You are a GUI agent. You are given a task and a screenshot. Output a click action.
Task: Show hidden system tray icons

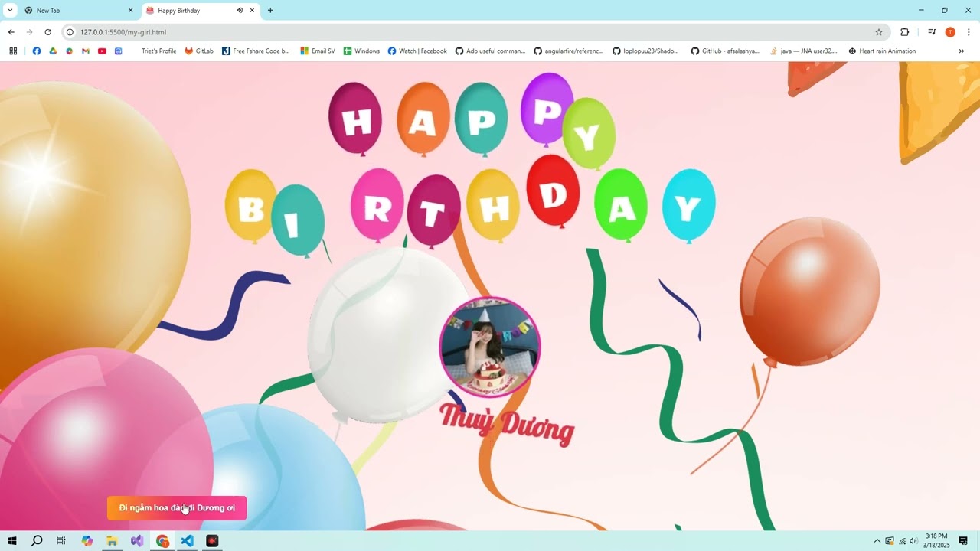click(x=877, y=541)
